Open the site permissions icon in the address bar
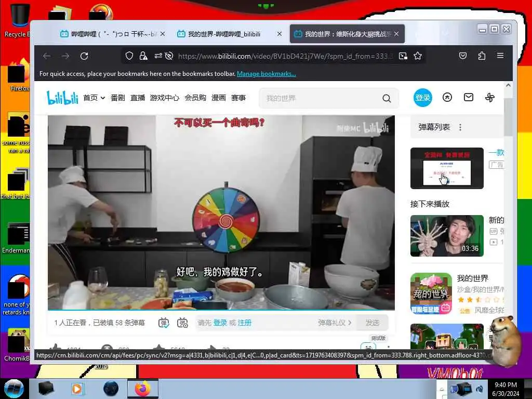The height and width of the screenshot is (399, 532). tap(158, 56)
